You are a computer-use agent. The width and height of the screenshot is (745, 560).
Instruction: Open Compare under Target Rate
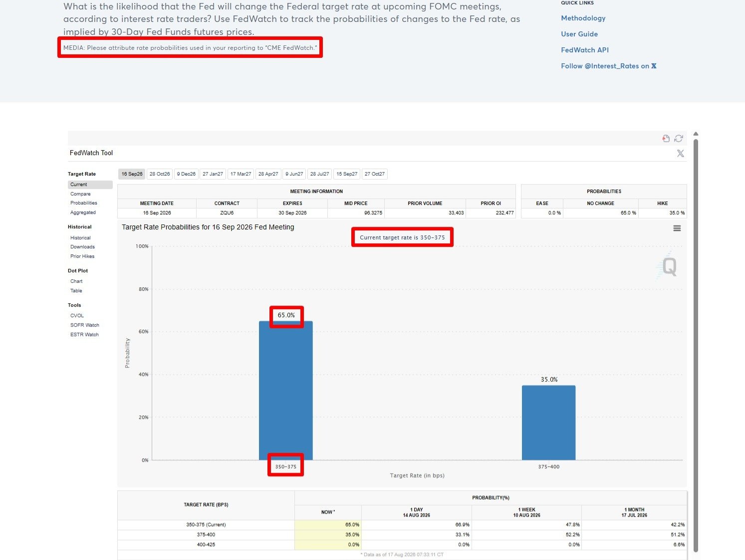(x=80, y=194)
